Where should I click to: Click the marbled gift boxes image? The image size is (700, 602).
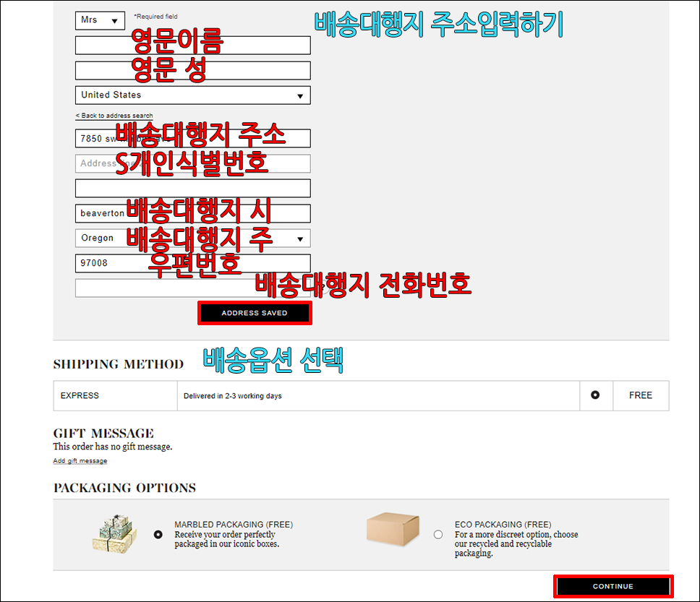[x=114, y=535]
